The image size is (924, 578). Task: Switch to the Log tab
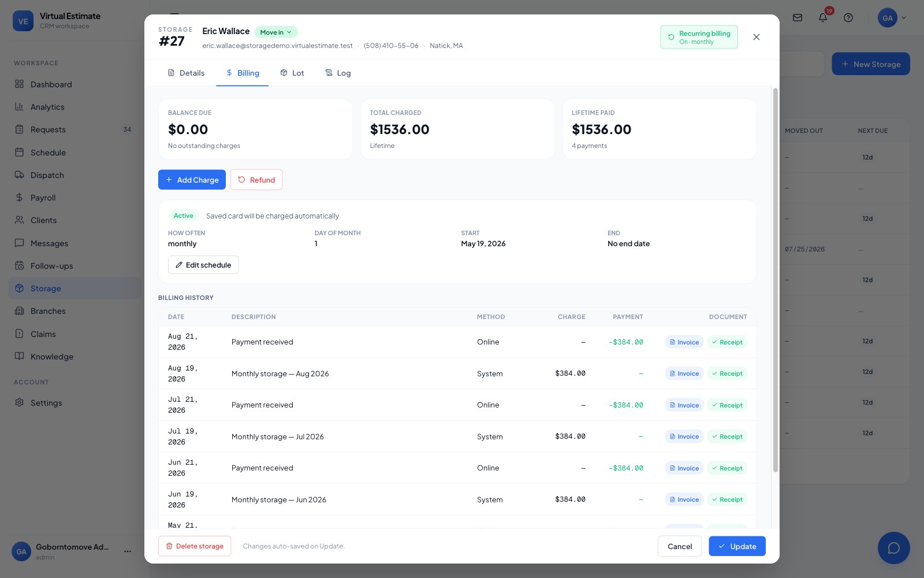pyautogui.click(x=338, y=73)
